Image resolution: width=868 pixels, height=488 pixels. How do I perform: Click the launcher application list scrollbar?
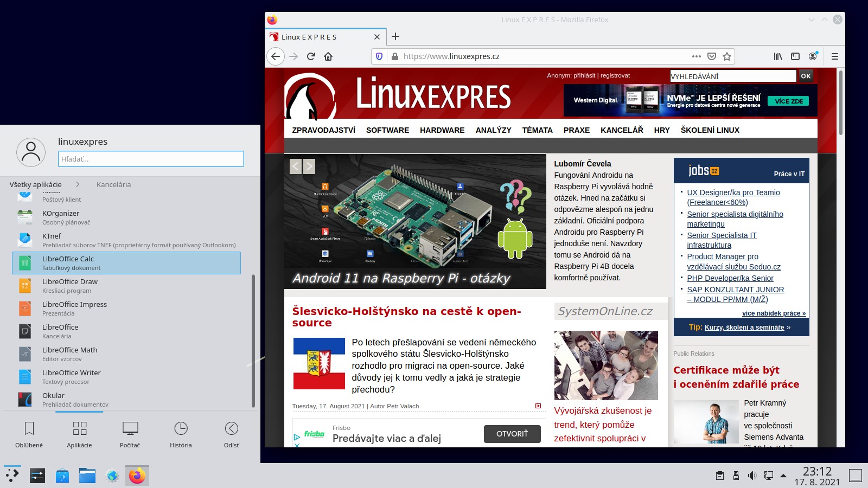tap(253, 341)
